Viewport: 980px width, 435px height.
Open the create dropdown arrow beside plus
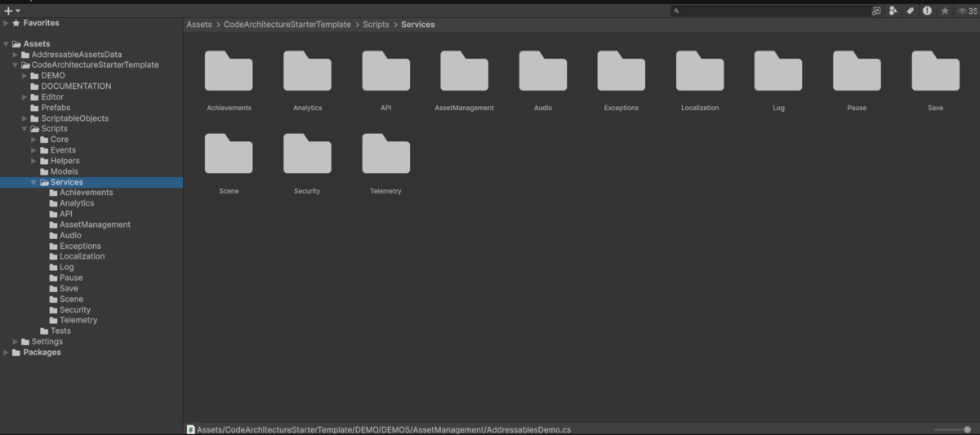click(18, 11)
